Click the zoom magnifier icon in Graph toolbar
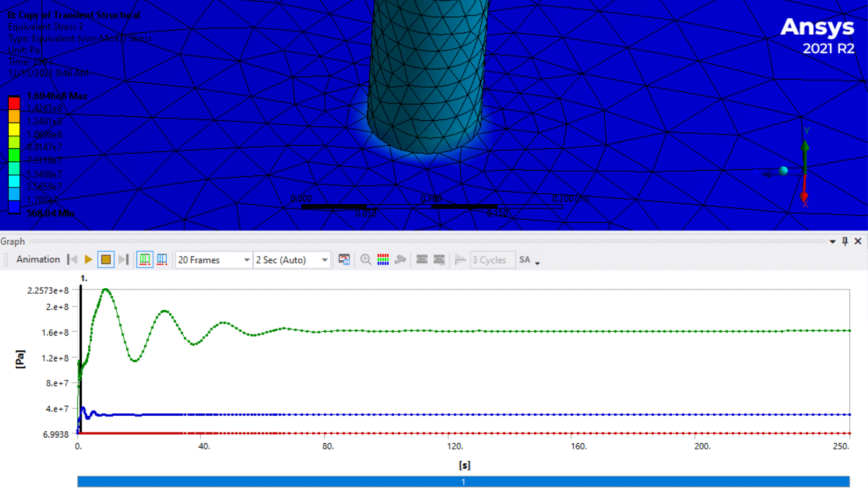Viewport: 868px width, 488px height. pos(366,260)
